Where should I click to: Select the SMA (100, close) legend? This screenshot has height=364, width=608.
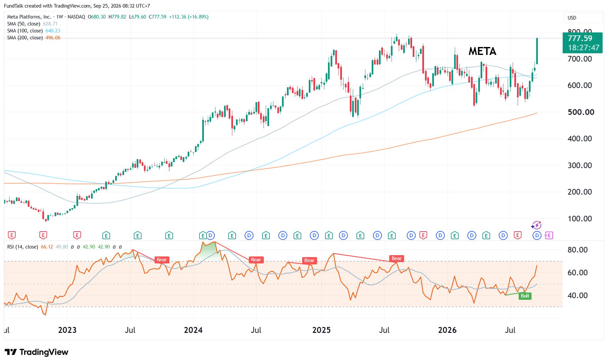[x=25, y=31]
